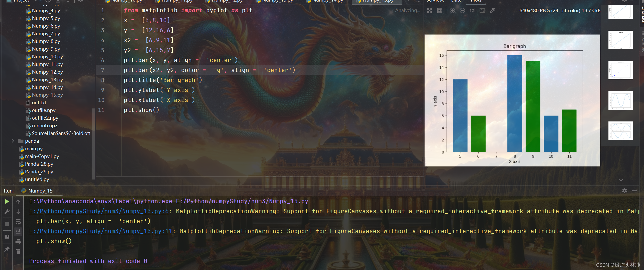Print the console output with printer icon
644x270 pixels.
pos(18,242)
